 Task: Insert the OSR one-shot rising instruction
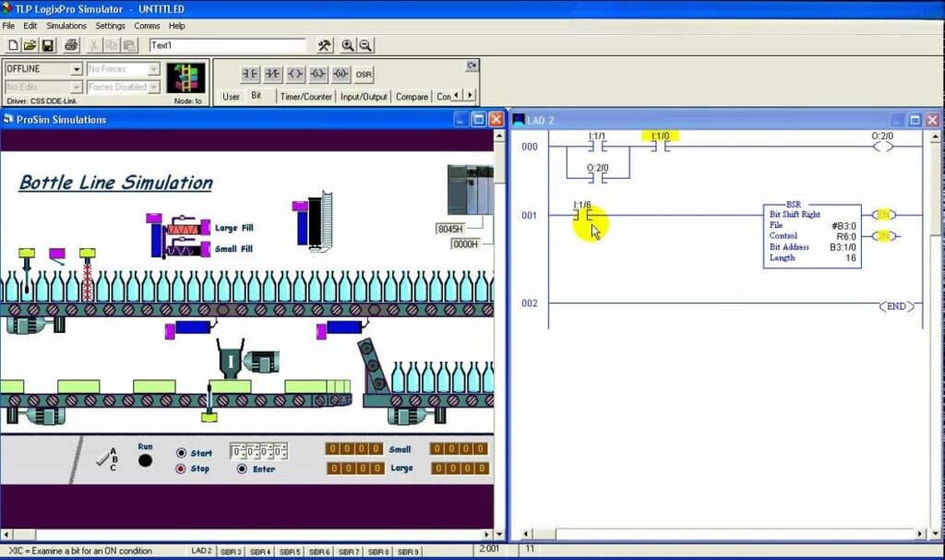pyautogui.click(x=364, y=74)
